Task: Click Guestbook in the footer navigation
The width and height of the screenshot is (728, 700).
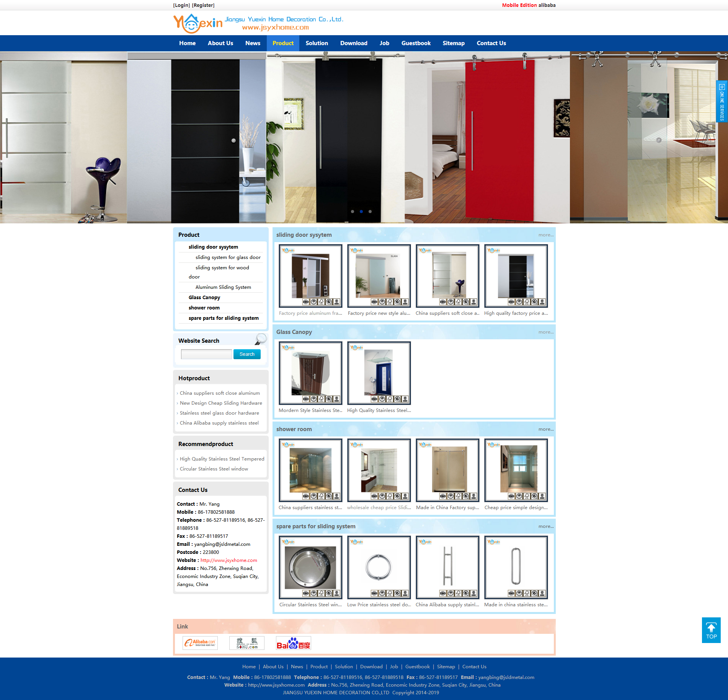Action: [418, 667]
